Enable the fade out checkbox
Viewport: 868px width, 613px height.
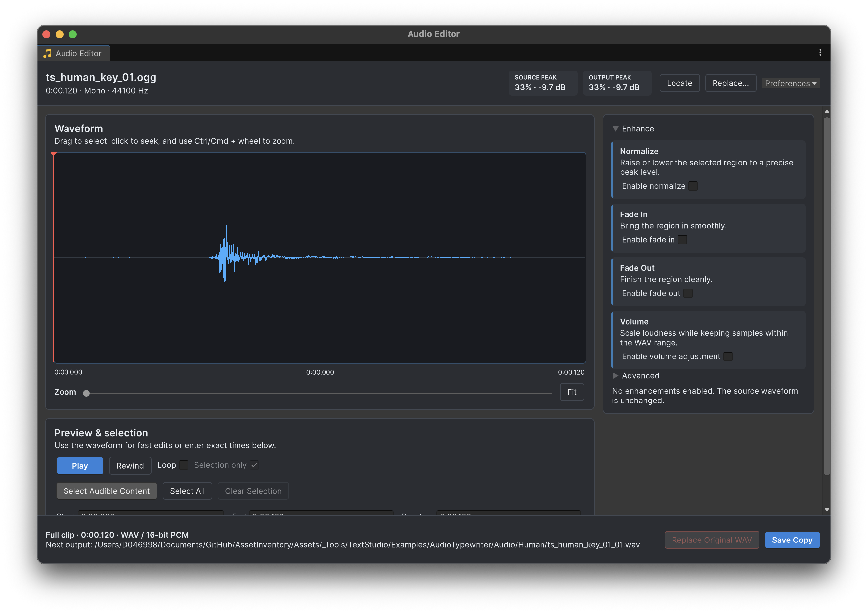click(x=688, y=294)
